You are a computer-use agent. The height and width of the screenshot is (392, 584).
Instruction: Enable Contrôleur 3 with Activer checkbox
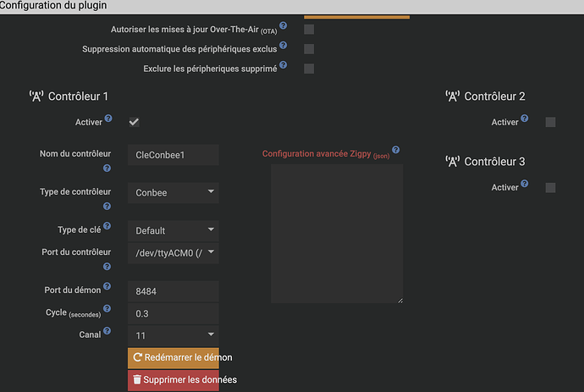click(550, 187)
